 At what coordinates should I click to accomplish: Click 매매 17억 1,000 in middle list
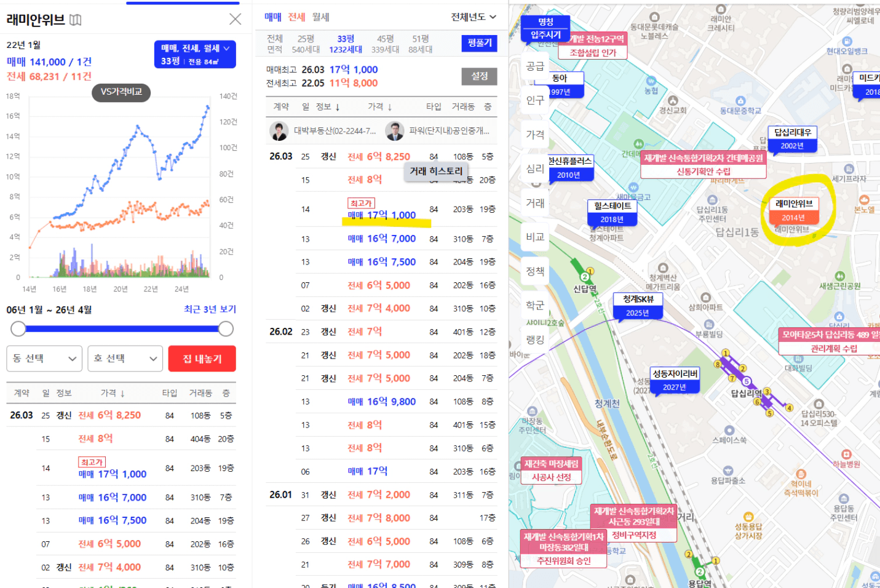(x=382, y=215)
